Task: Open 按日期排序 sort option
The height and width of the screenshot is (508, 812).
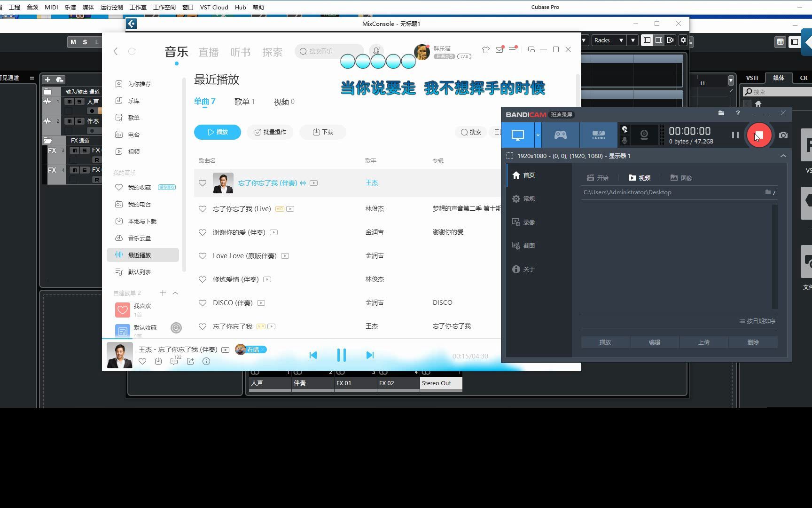Action: [x=757, y=321]
